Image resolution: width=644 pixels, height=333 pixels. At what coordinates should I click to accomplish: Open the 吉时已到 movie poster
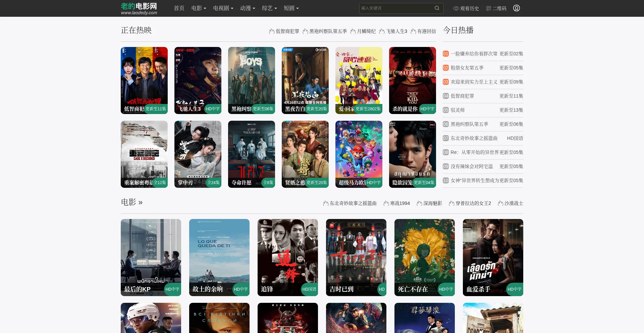tap(356, 258)
